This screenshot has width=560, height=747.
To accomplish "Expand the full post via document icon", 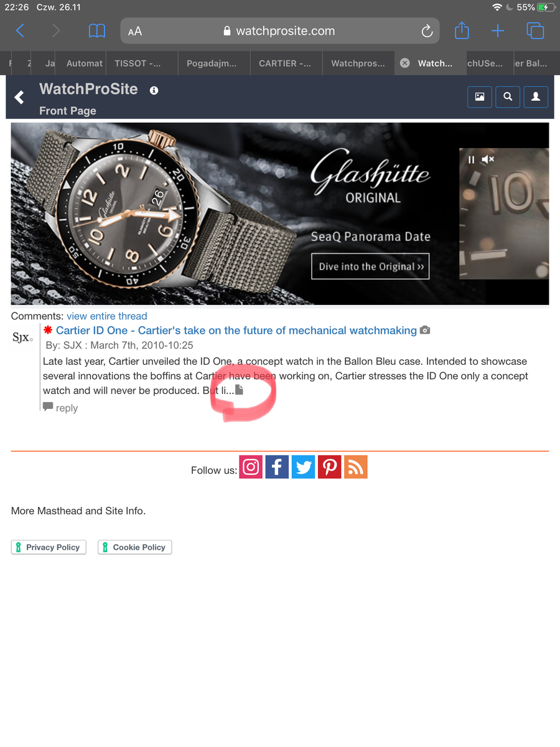I will [240, 390].
